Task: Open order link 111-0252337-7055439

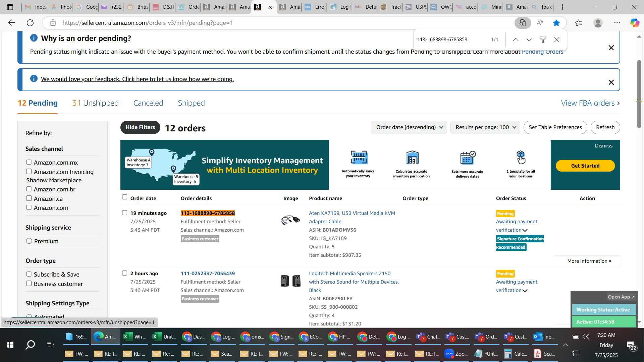Action: 208,274
